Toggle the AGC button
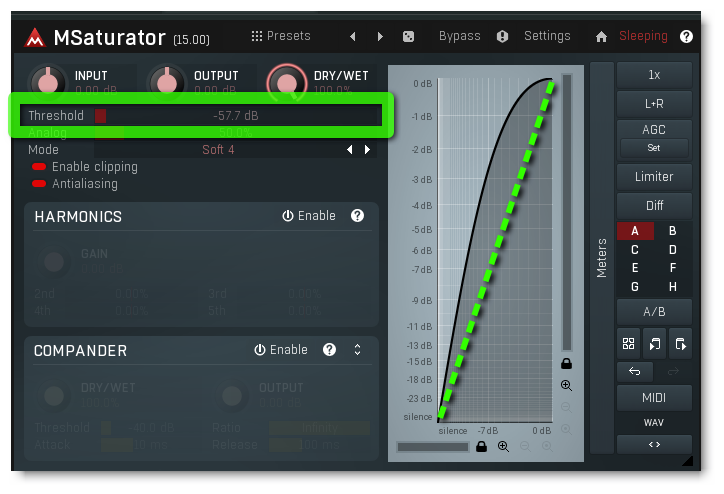Image resolution: width=724 pixels, height=494 pixels. [x=654, y=130]
